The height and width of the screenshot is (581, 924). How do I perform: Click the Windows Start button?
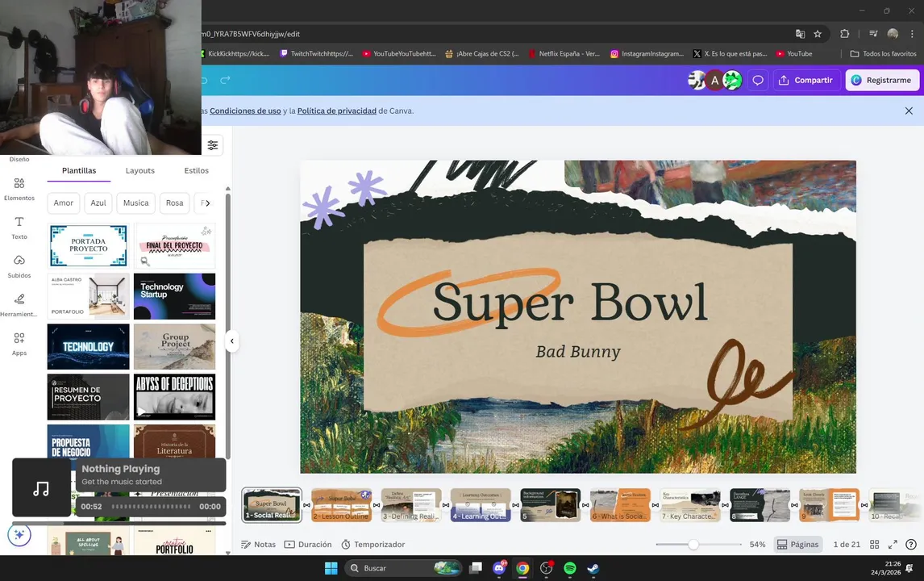(x=331, y=568)
